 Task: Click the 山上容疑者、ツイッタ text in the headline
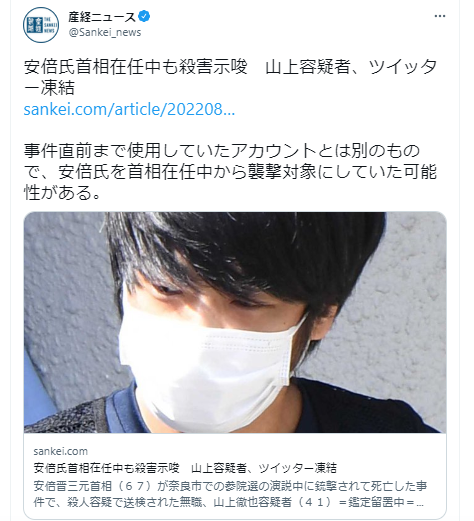pyautogui.click(x=351, y=67)
